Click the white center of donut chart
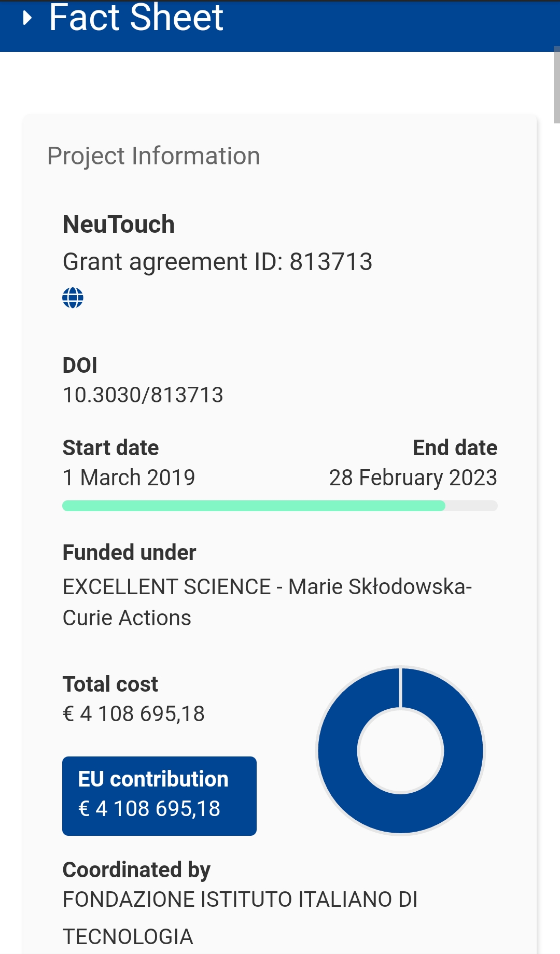The height and width of the screenshot is (954, 560). coord(400,751)
